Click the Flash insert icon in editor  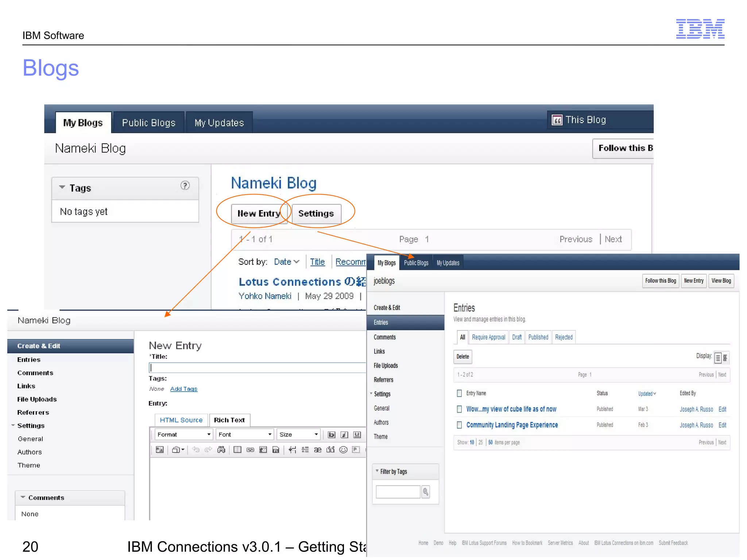click(276, 450)
